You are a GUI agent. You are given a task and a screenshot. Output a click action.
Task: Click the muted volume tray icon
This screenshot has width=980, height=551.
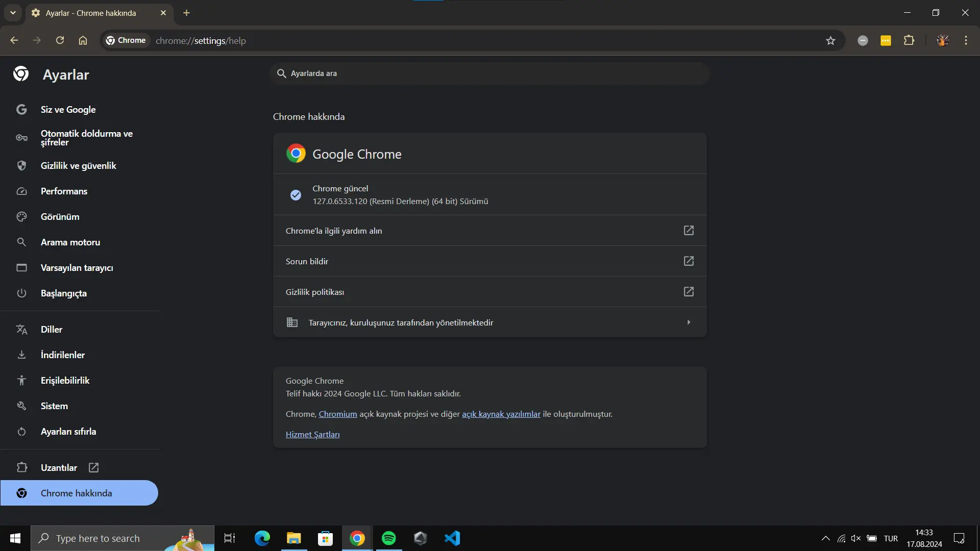tap(856, 538)
